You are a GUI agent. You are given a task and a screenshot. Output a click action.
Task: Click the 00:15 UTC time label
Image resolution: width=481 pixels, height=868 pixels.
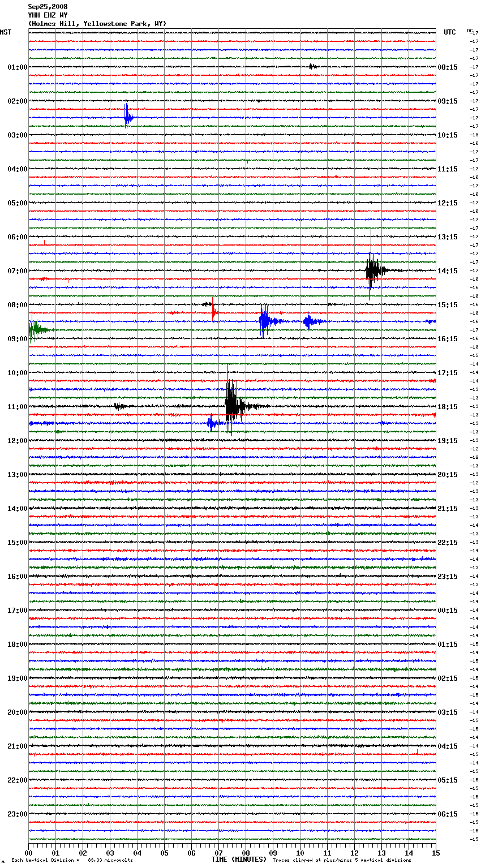tap(448, 611)
